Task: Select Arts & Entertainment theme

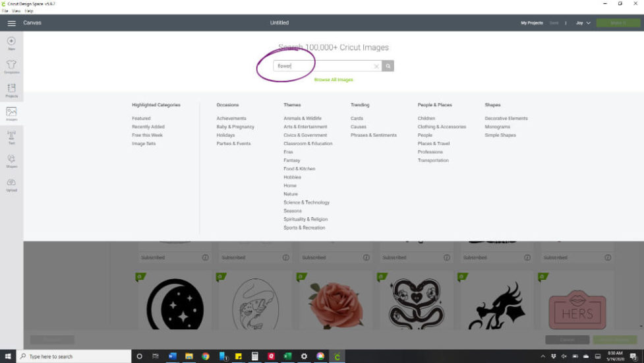Action: point(305,127)
